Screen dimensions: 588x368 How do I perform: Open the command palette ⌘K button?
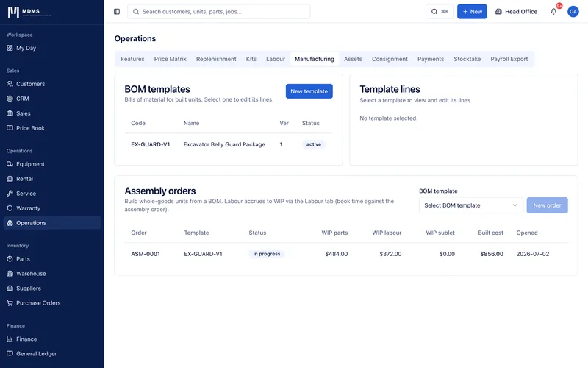(440, 12)
